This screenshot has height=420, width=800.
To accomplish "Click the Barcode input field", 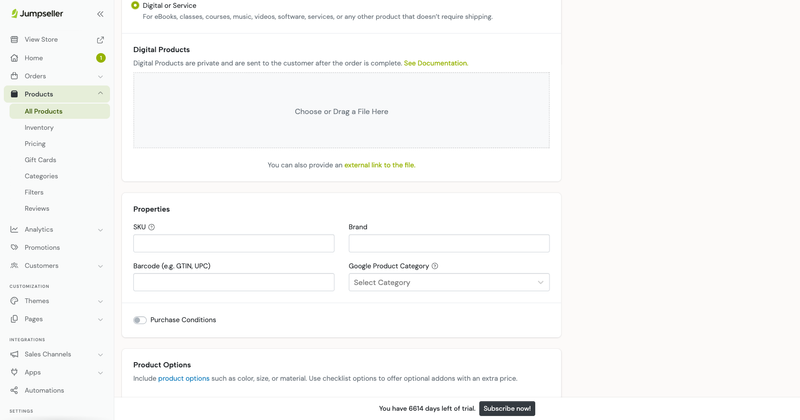I will 234,282.
